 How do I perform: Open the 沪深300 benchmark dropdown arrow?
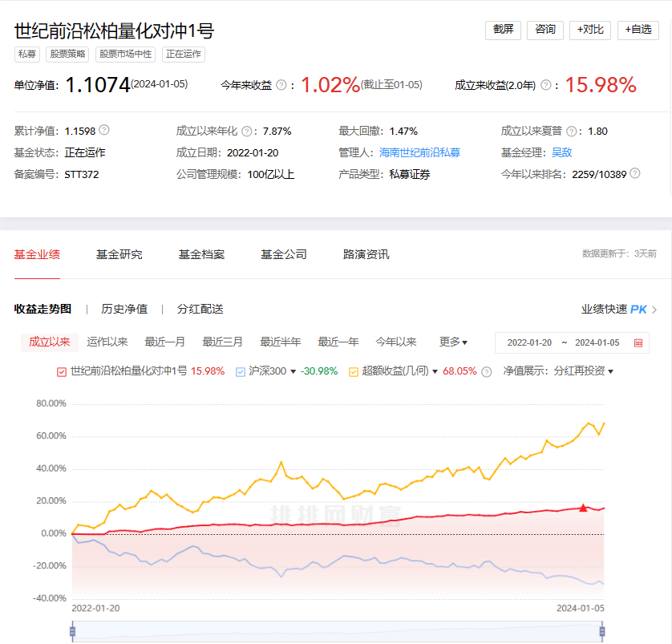point(293,371)
